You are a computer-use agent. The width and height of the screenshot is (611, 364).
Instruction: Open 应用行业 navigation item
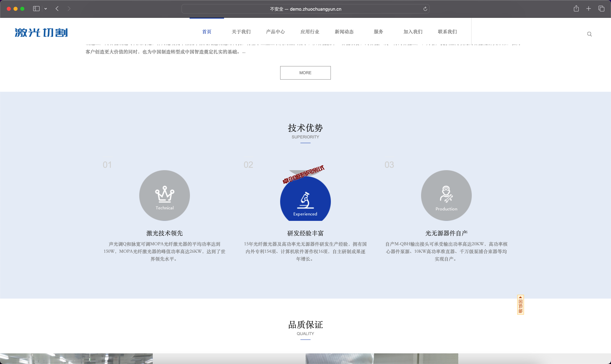(310, 32)
